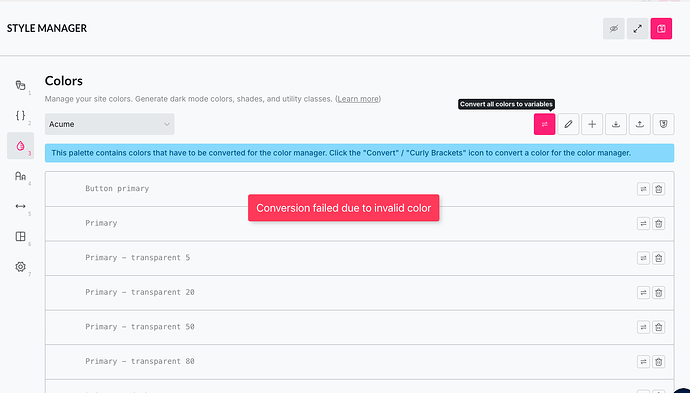Add a new palette with plus icon
Screen dimensions: 690x393
pos(592,124)
